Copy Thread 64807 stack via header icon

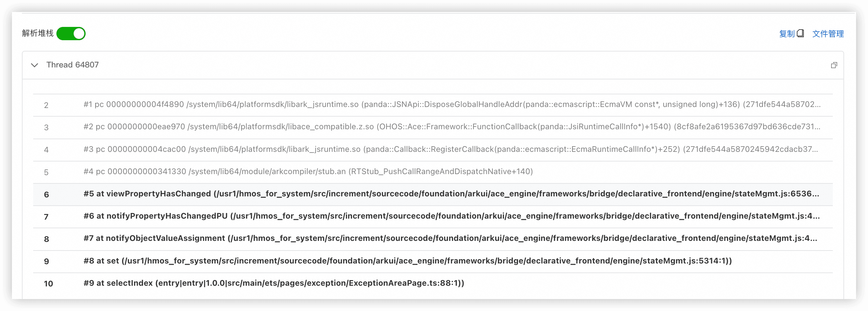833,65
